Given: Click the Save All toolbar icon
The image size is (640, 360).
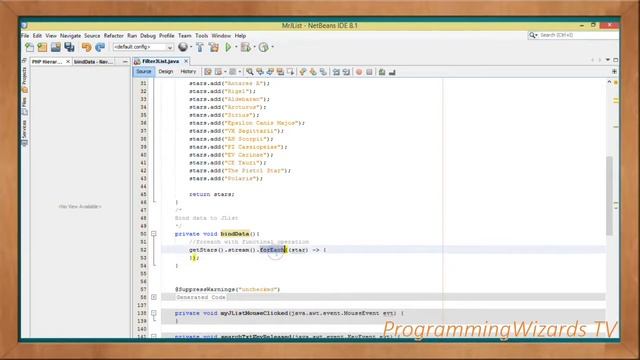Looking at the screenshot, I should click(69, 47).
